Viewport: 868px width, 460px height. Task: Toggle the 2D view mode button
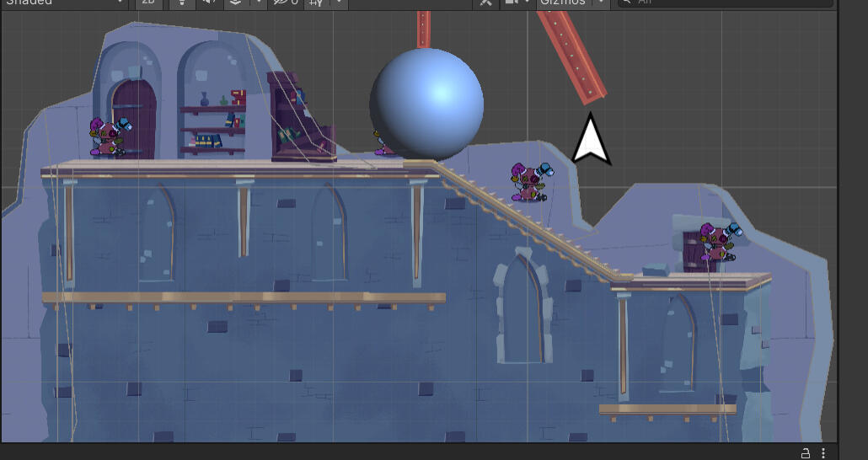click(148, 3)
